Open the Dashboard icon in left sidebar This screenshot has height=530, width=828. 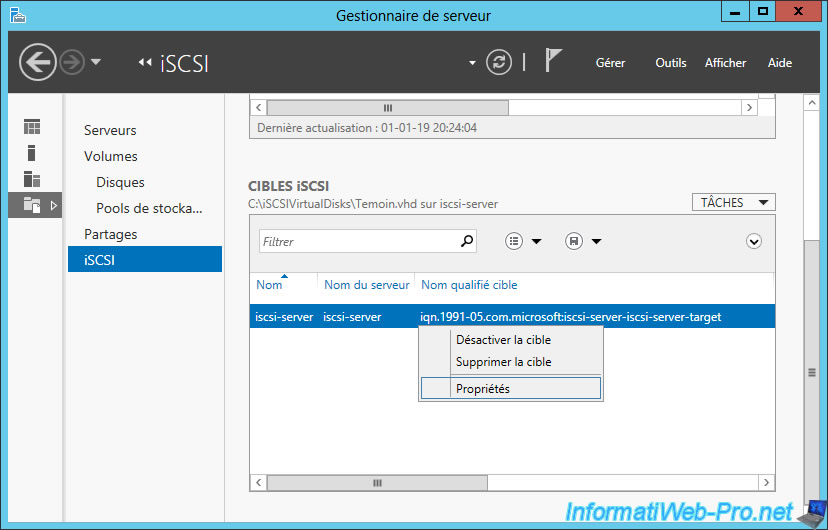click(x=32, y=127)
